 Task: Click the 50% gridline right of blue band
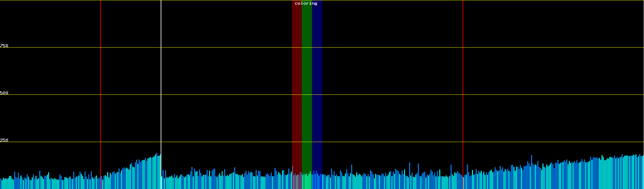tap(393, 95)
